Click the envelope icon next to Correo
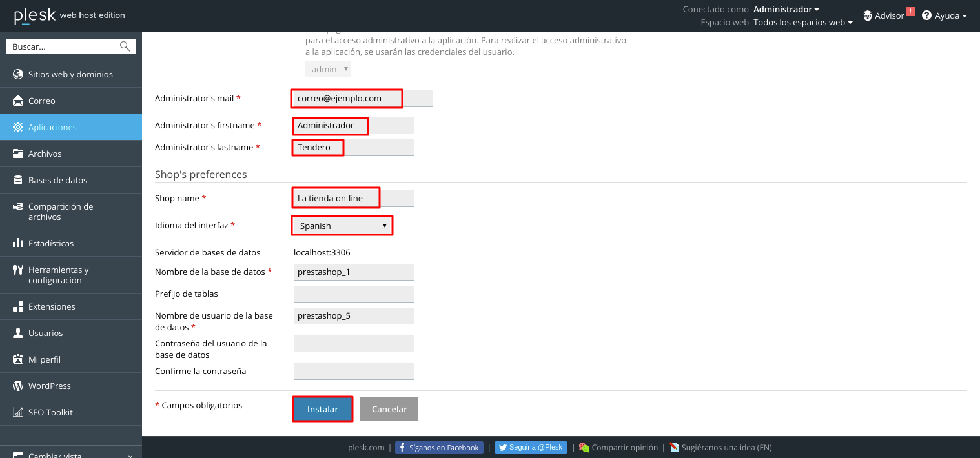 (x=17, y=101)
